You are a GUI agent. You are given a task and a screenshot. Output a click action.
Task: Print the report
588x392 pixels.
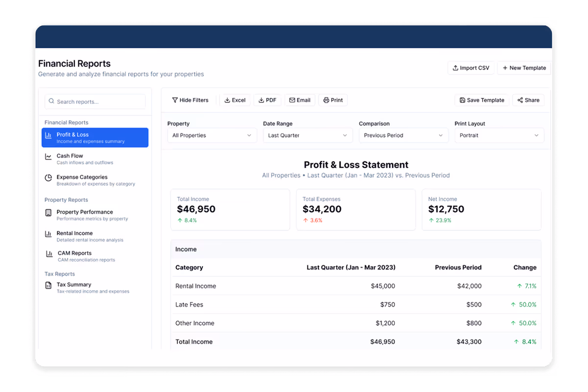333,100
